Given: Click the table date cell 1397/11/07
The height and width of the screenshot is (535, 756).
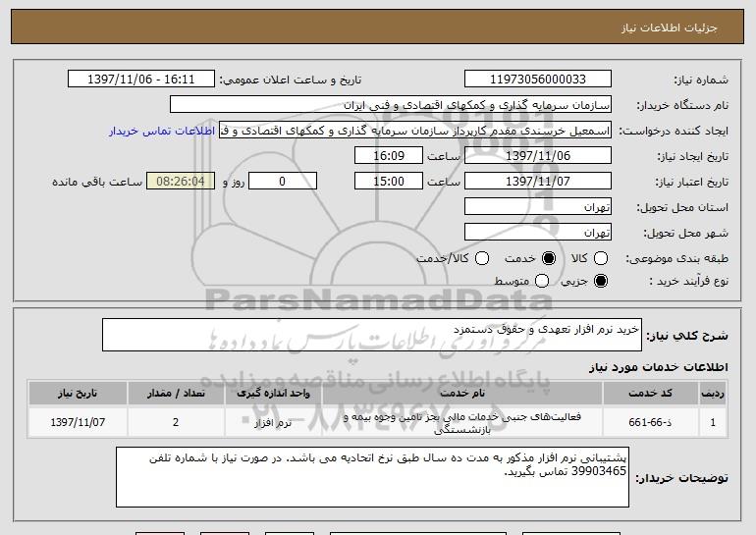Looking at the screenshot, I should click(78, 422).
